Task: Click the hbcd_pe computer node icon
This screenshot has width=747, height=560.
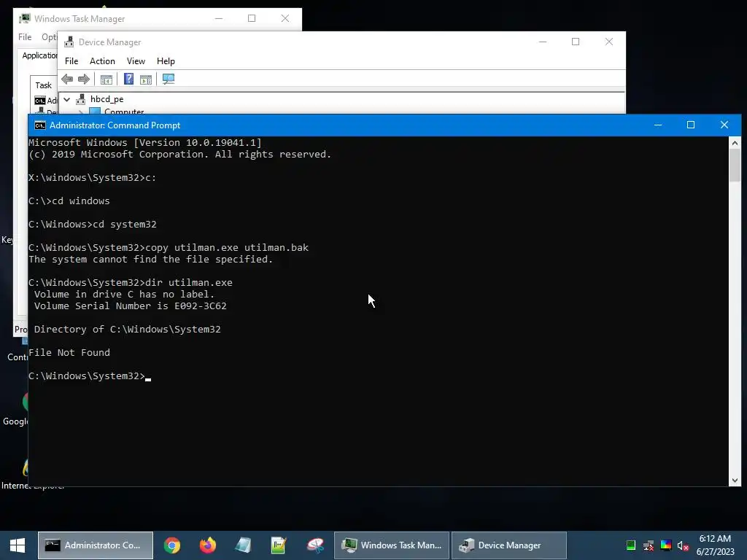Action: click(81, 99)
